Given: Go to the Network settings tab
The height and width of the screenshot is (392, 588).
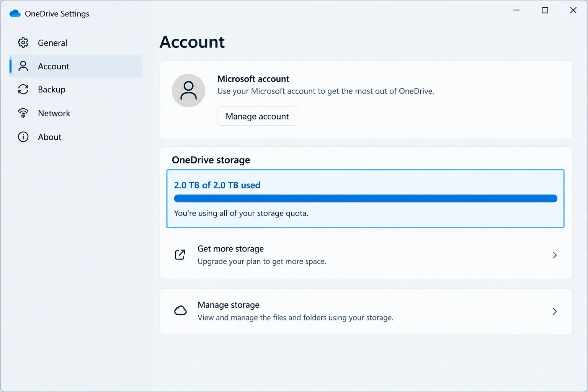Looking at the screenshot, I should click(x=76, y=113).
